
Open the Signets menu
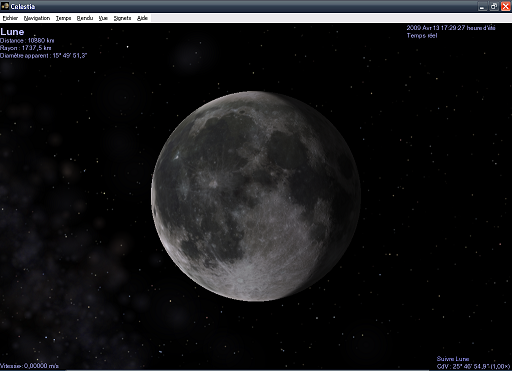(x=122, y=18)
